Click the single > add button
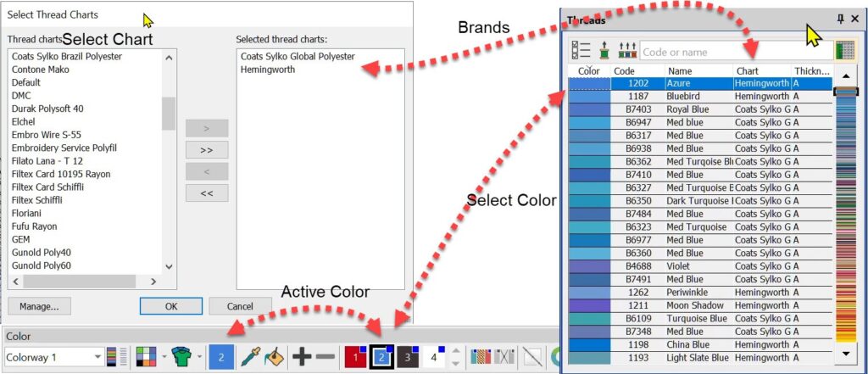The height and width of the screenshot is (374, 868). (x=207, y=128)
